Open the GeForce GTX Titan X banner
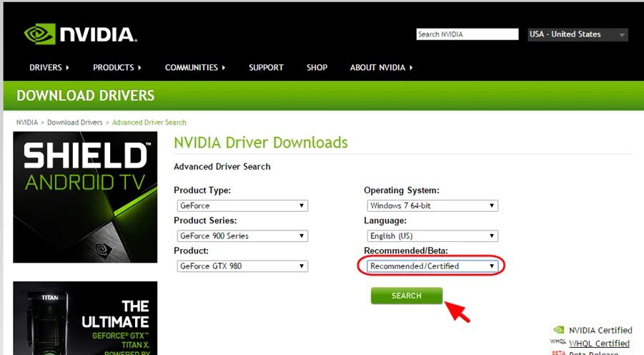Viewport: 644px width, 355px height. click(x=85, y=318)
